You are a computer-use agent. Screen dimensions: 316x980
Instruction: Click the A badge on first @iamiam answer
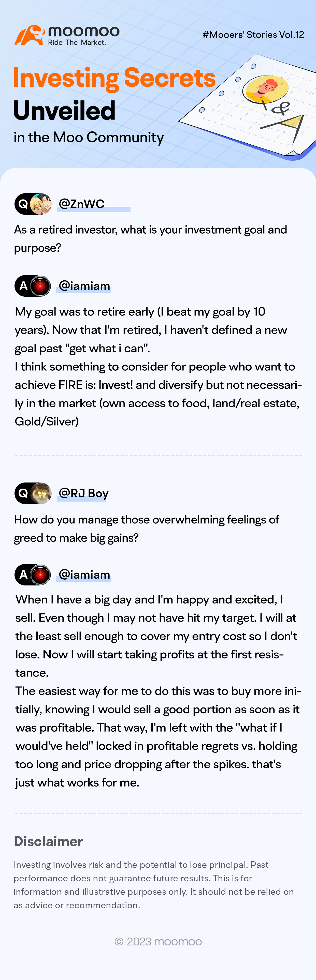(23, 286)
